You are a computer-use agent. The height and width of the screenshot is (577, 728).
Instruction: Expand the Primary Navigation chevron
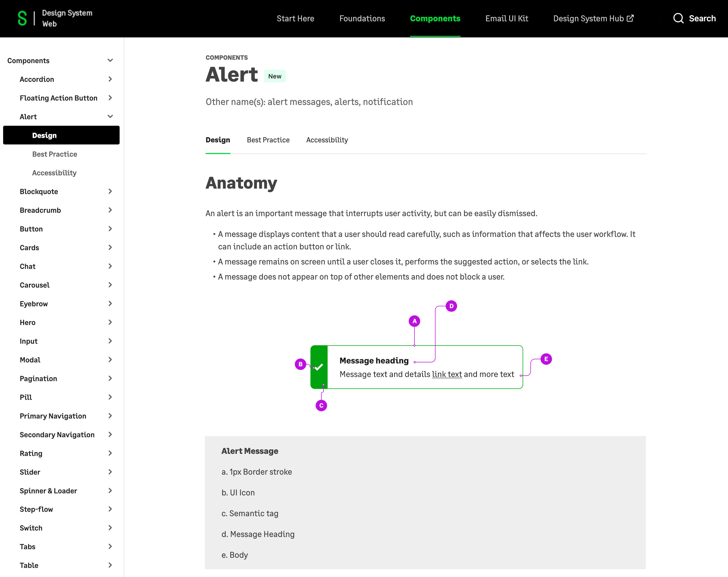tap(110, 416)
